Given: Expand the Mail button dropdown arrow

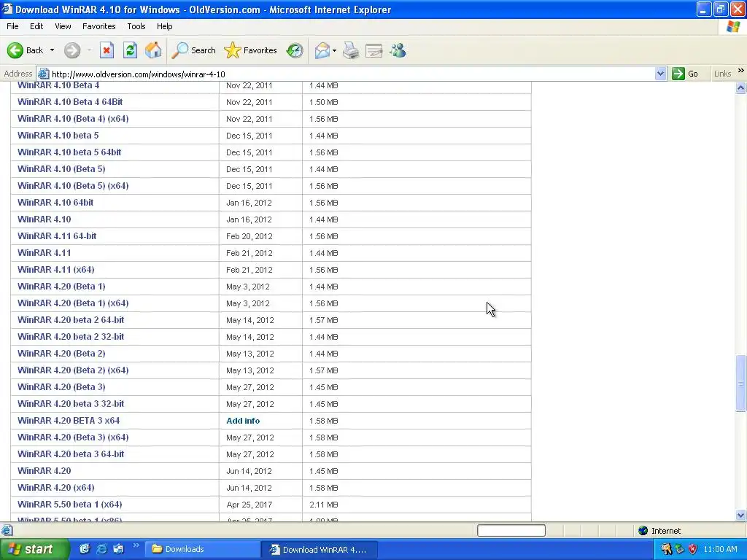Looking at the screenshot, I should [x=334, y=50].
